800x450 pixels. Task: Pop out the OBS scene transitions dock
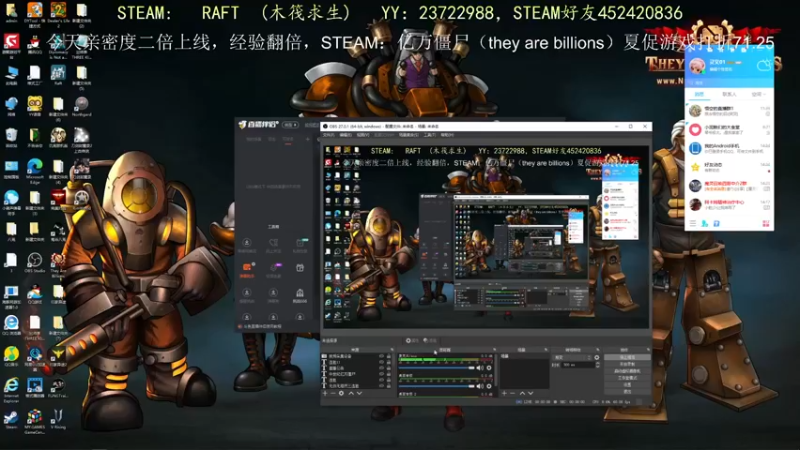pos(598,349)
